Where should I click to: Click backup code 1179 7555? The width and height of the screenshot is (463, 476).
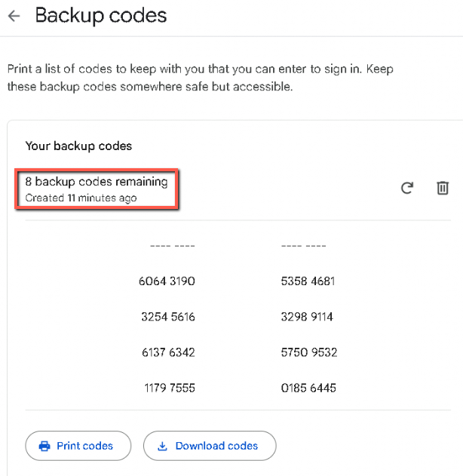pos(169,388)
